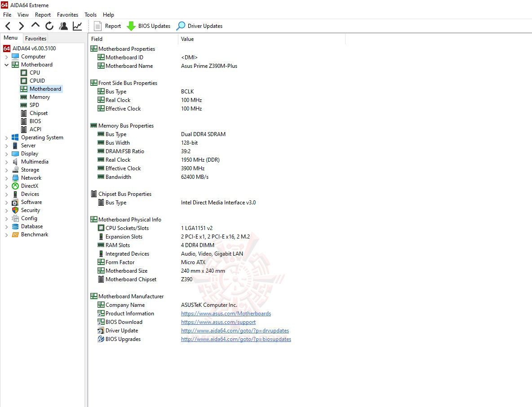Expand the Storage tree node
Viewport: 532px width, 407px height.
click(x=6, y=170)
